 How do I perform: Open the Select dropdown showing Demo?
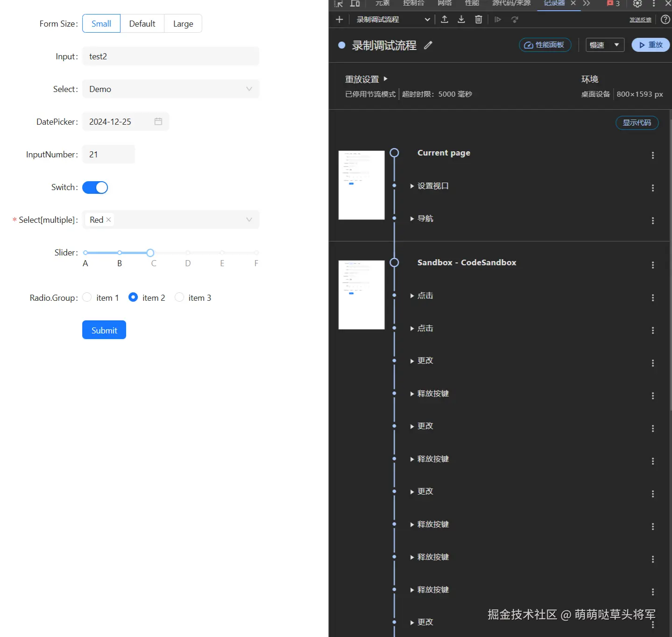click(171, 89)
